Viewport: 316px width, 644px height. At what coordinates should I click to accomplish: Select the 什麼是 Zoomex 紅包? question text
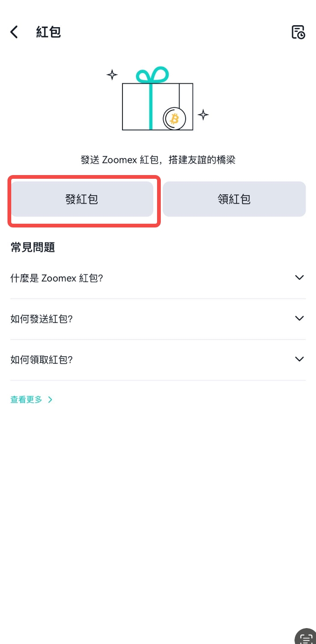click(x=57, y=278)
